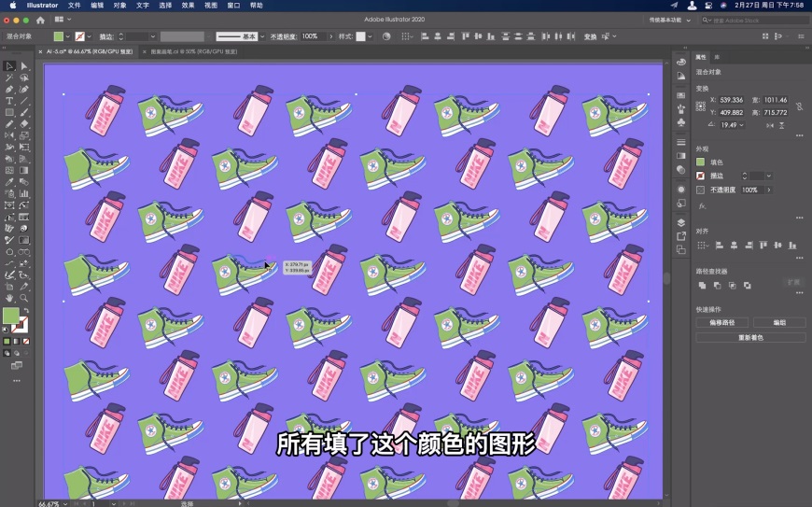Open the fill color dropdown in control bar
812x507 pixels.
(x=68, y=36)
